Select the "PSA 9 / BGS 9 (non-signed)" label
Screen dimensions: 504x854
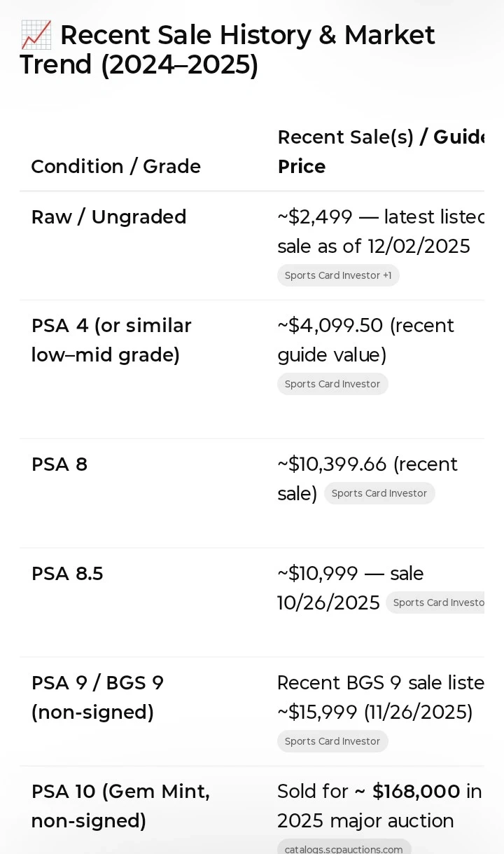[x=97, y=697]
